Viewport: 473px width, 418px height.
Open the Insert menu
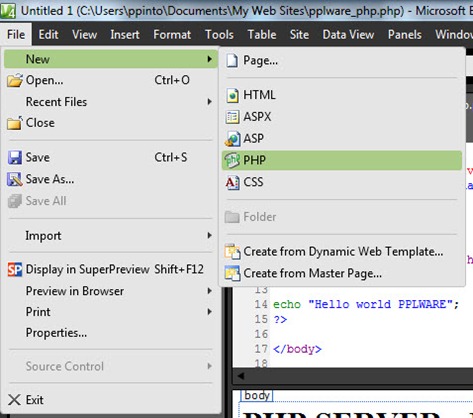[125, 34]
